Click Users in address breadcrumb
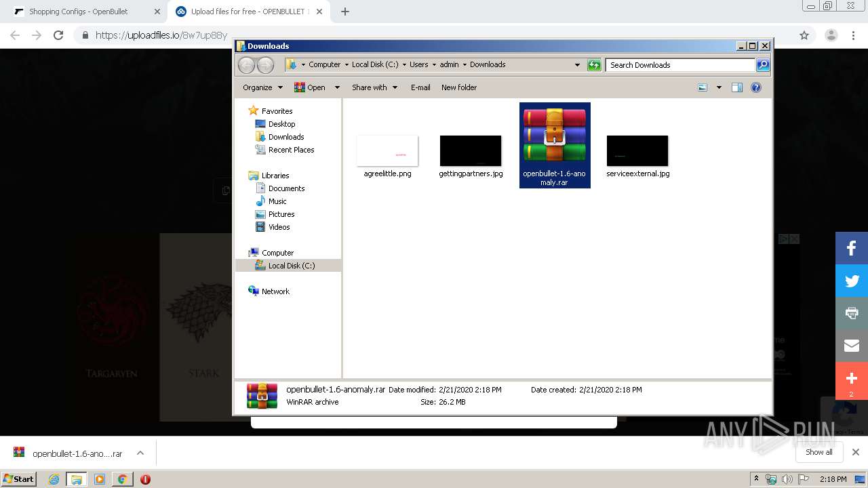Viewport: 868px width, 488px height. [x=418, y=64]
